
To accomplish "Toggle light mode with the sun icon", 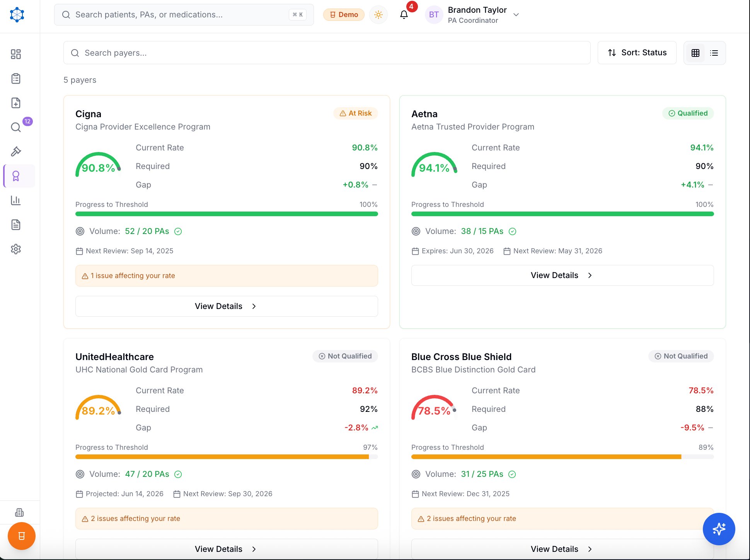I will tap(378, 15).
